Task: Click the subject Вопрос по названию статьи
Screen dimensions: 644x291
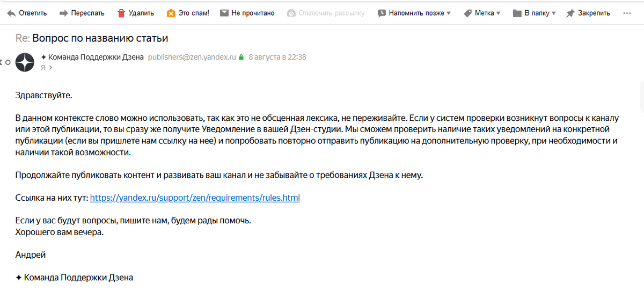Action: (100, 38)
